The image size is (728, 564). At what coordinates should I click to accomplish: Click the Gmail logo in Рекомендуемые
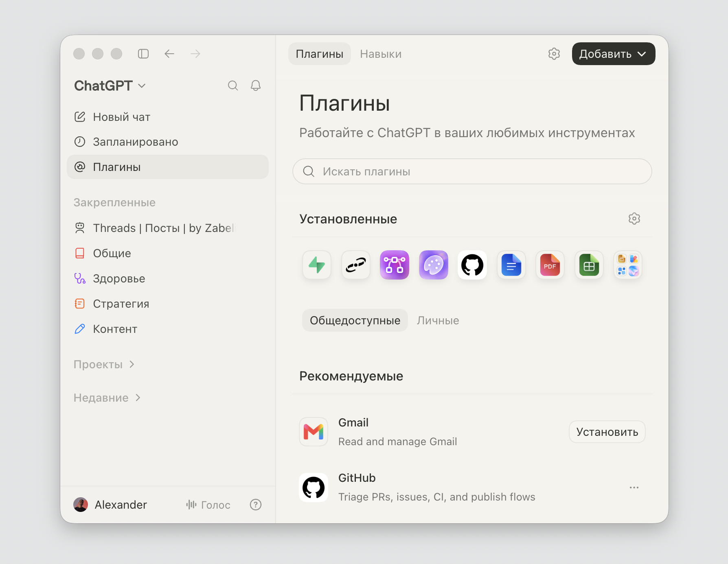click(314, 432)
